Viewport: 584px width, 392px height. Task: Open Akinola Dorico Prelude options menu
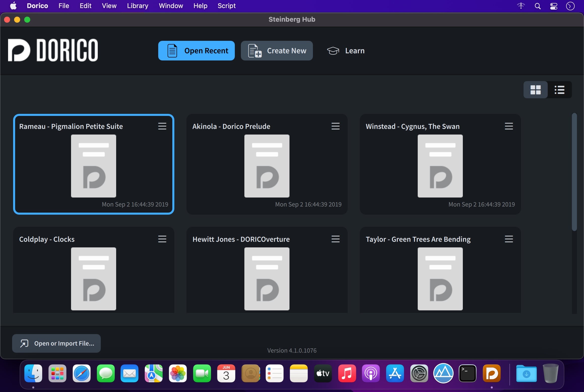pyautogui.click(x=335, y=126)
